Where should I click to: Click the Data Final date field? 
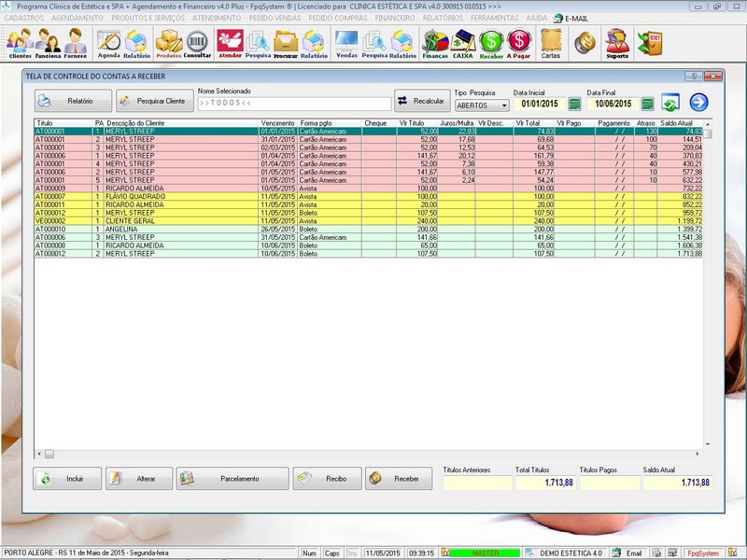(x=613, y=104)
